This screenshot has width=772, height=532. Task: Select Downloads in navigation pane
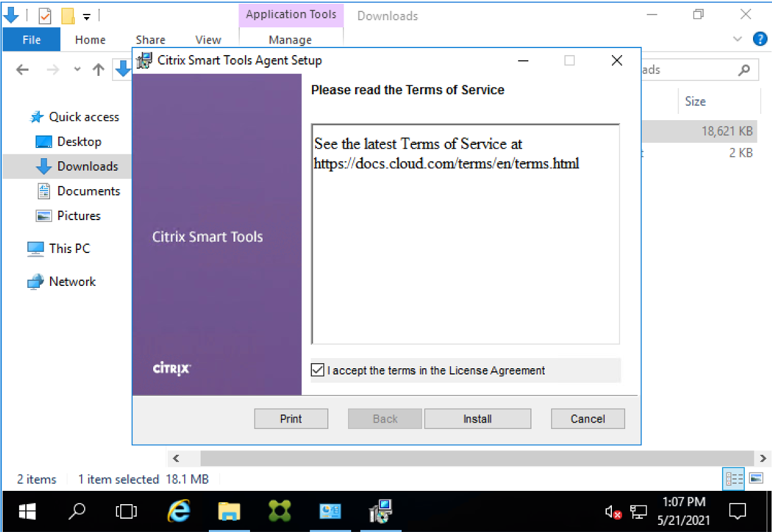coord(66,166)
